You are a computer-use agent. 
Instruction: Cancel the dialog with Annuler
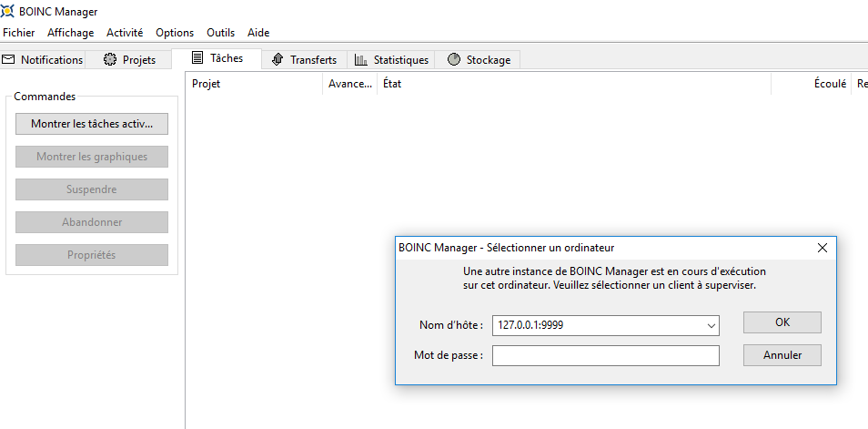pyautogui.click(x=782, y=355)
